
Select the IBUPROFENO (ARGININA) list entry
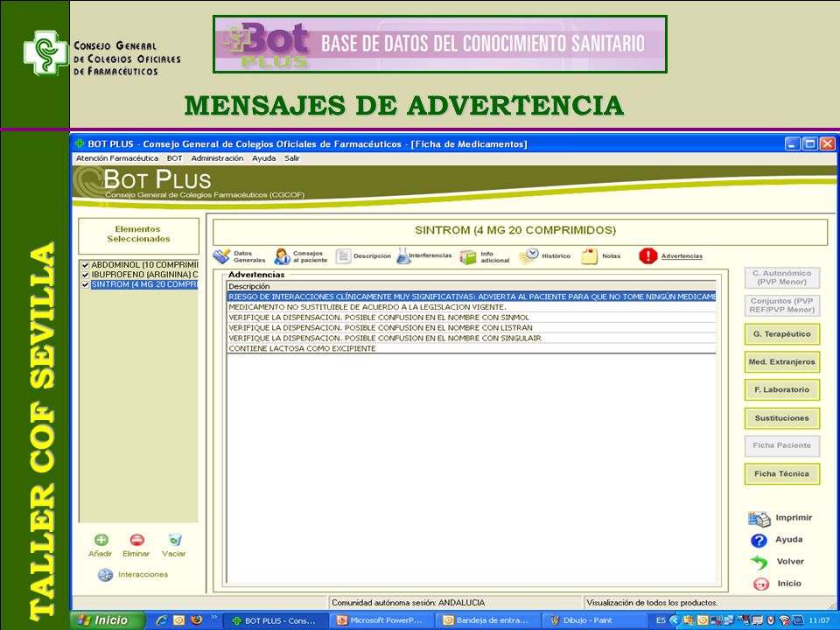(x=144, y=275)
